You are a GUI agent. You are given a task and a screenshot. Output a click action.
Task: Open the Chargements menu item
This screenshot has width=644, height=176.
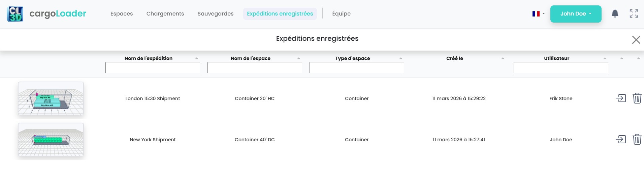(x=165, y=14)
